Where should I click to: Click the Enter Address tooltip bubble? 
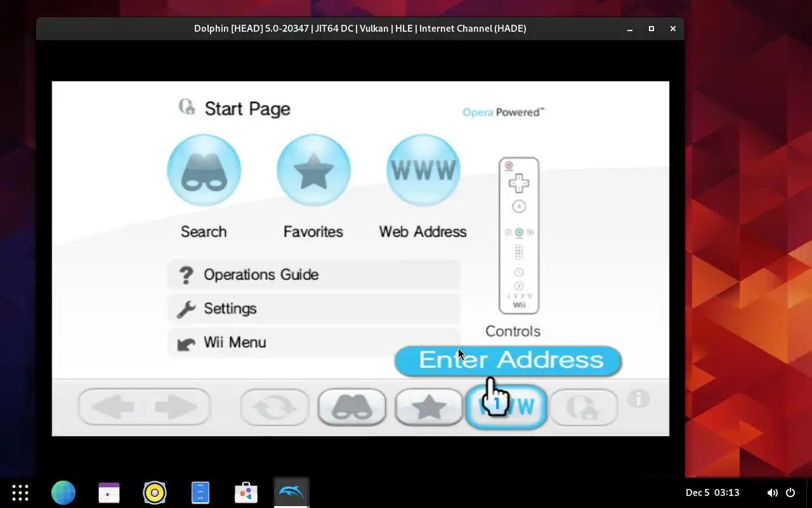[x=508, y=361]
